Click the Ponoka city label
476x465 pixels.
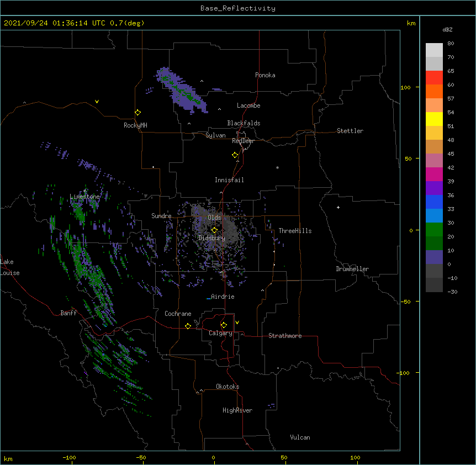point(265,75)
